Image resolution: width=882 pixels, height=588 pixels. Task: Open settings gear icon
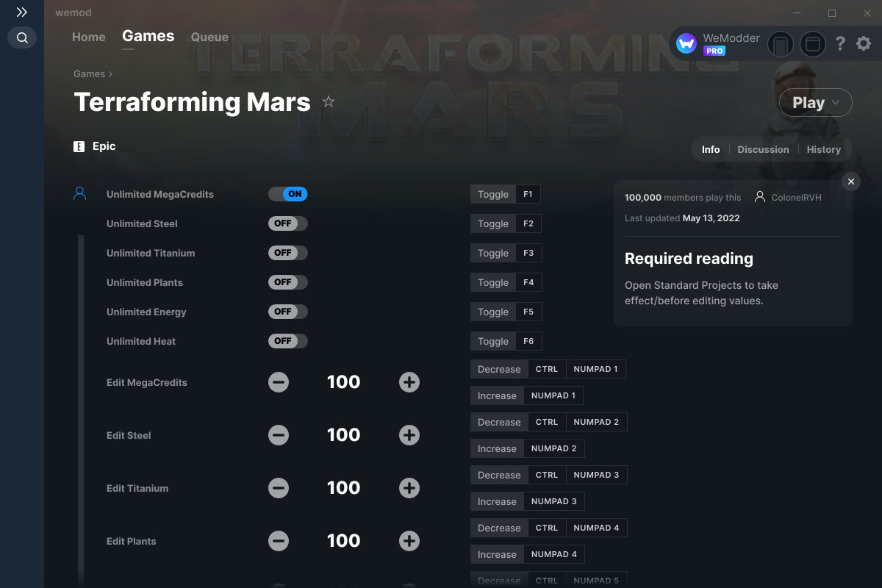tap(864, 44)
